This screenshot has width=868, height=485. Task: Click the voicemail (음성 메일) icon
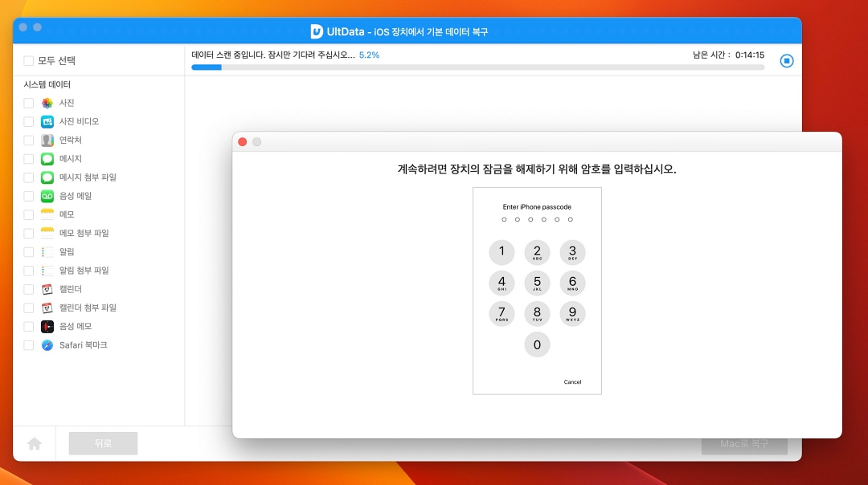point(47,196)
